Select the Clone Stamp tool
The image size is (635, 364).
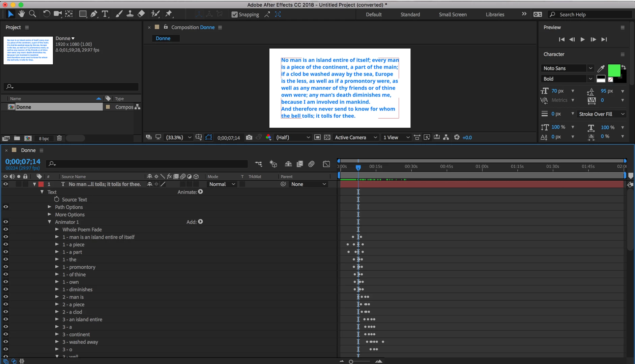tap(130, 14)
